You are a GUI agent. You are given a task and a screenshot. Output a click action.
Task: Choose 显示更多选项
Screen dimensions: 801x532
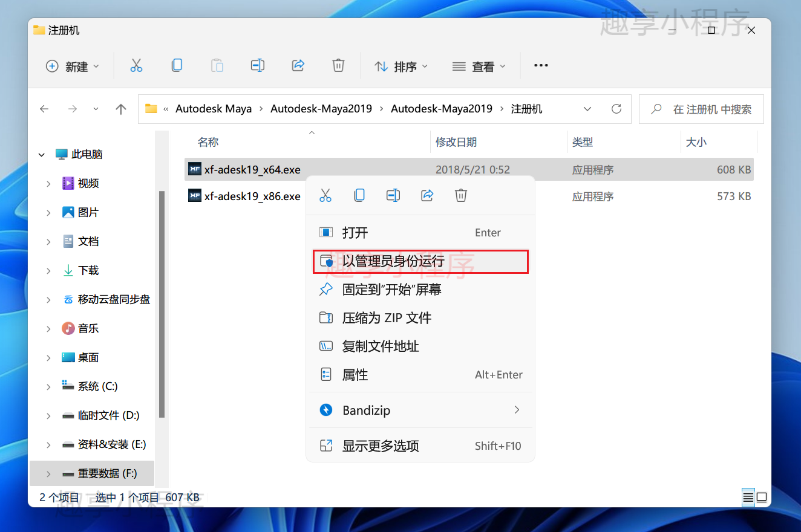tap(420, 446)
